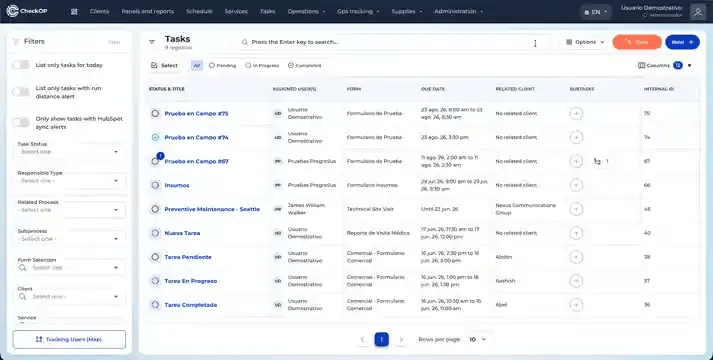713x360 pixels.
Task: Sort by the Due Date column header
Action: tap(433, 89)
